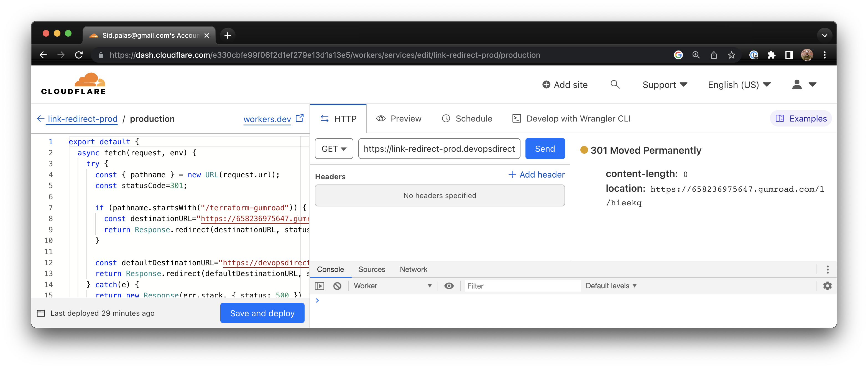Select the Network tab
The height and width of the screenshot is (369, 868).
[x=413, y=269]
